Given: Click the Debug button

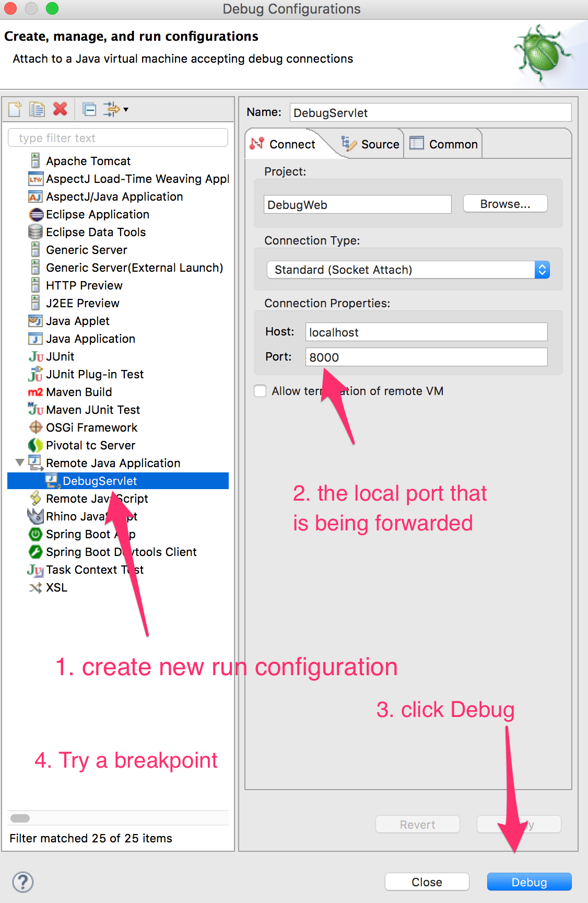Looking at the screenshot, I should 530,882.
